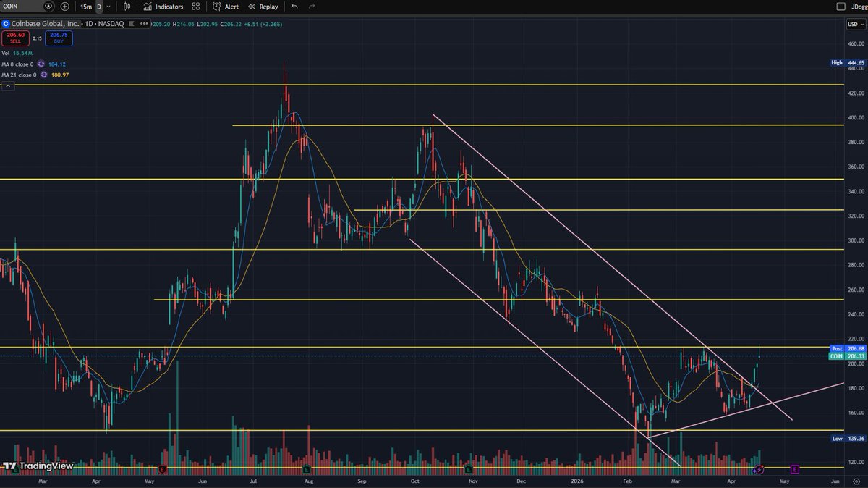Click the Low 139.36 price label

pyautogui.click(x=848, y=439)
